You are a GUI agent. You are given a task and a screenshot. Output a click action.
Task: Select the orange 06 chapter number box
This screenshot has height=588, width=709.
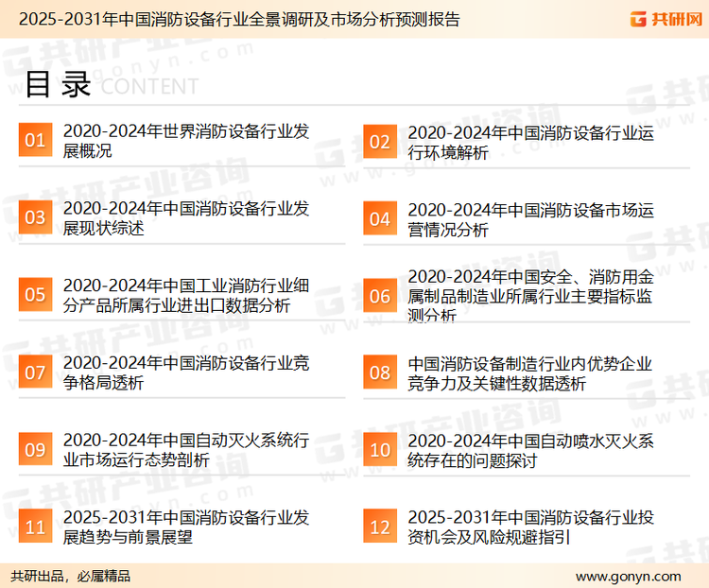pyautogui.click(x=380, y=296)
